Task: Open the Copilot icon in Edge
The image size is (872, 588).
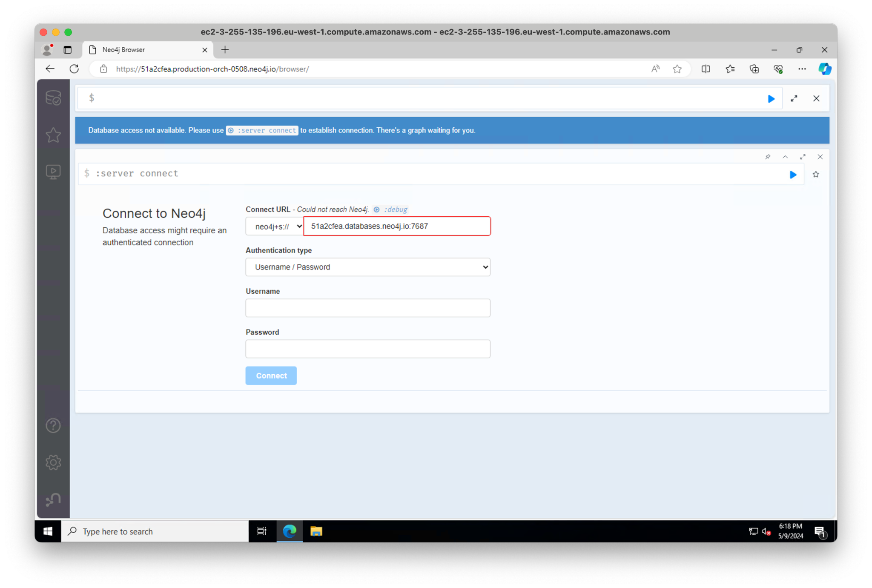Action: 825,69
